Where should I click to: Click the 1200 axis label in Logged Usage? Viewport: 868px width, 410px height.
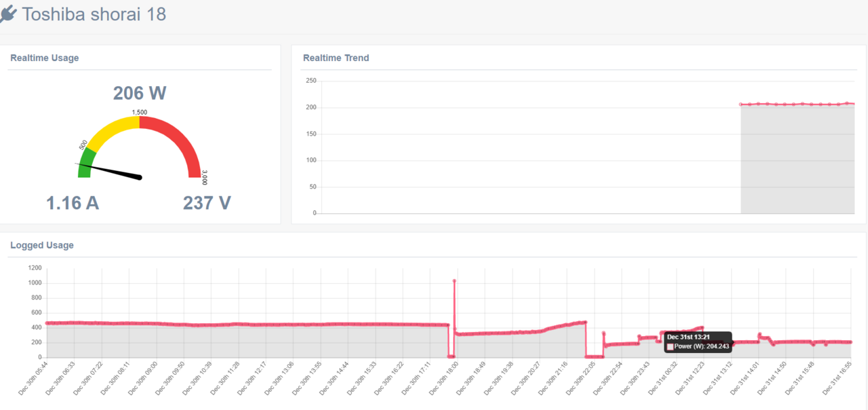35,268
